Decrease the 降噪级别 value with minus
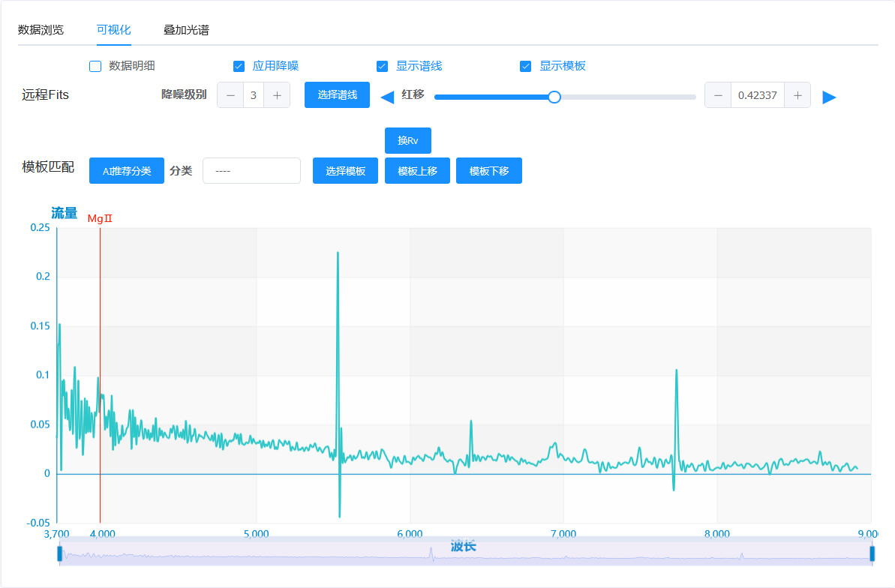 click(x=230, y=95)
